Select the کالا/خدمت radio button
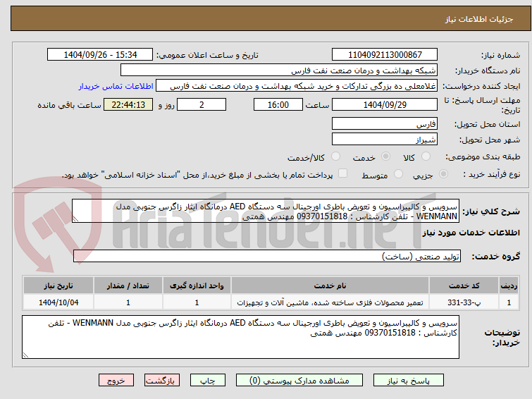 coord(335,156)
